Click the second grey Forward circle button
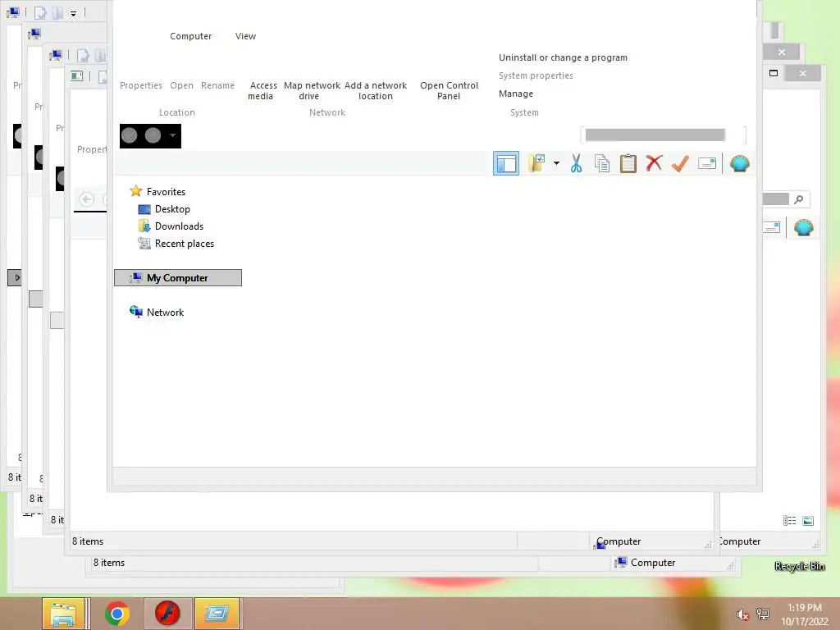The image size is (840, 630). coord(153,135)
